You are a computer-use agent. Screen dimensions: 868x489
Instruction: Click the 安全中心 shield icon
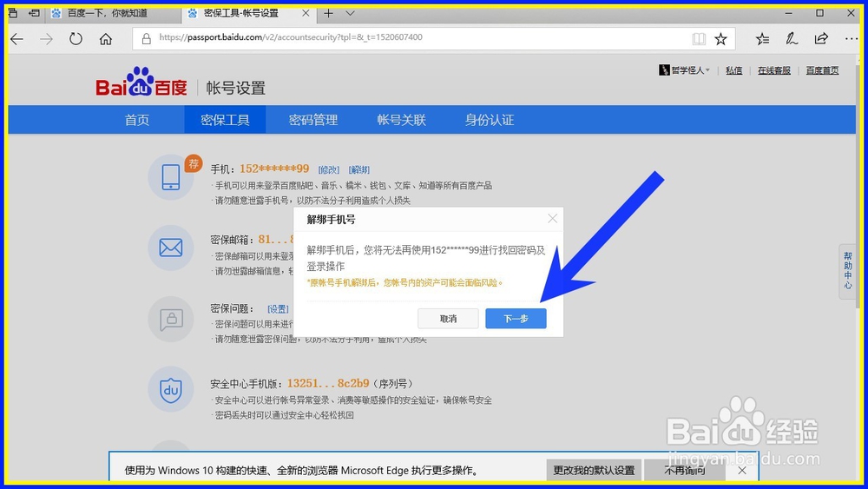point(170,389)
